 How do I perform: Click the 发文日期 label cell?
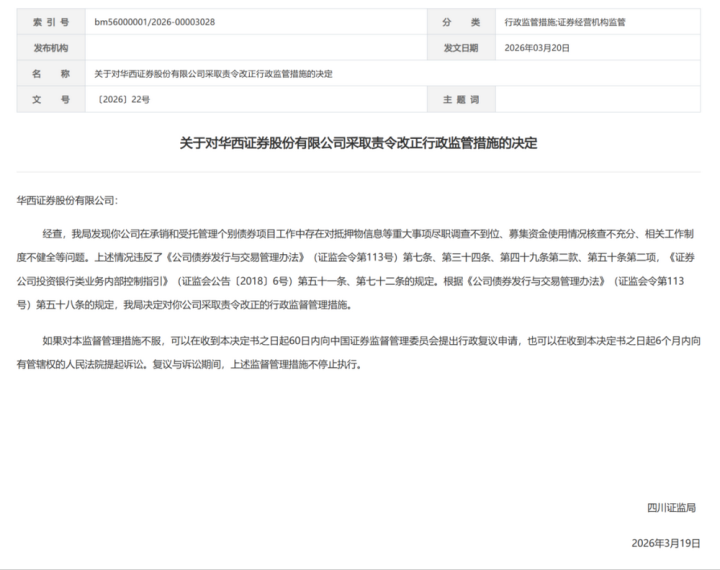point(461,48)
